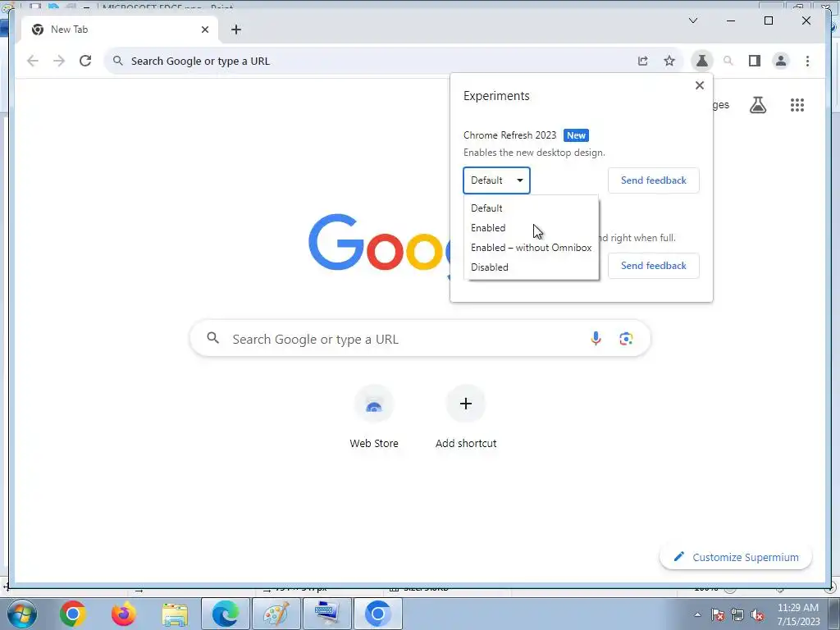Click the tab search chevron in title bar
The height and width of the screenshot is (630, 840).
click(692, 21)
